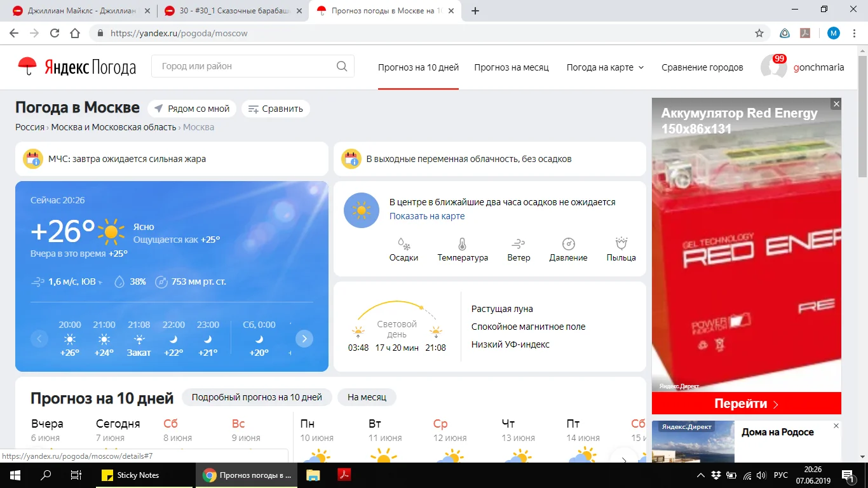
Task: Click the Сравнить button
Action: [x=275, y=109]
